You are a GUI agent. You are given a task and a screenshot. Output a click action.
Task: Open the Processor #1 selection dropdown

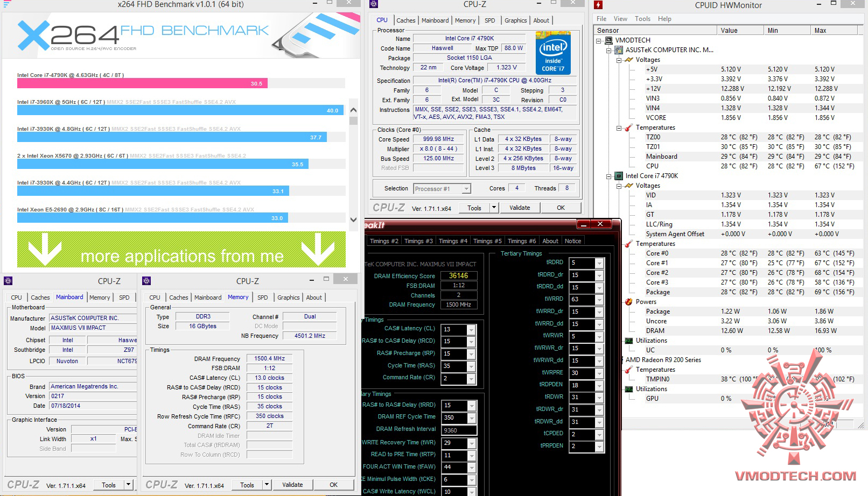point(466,189)
